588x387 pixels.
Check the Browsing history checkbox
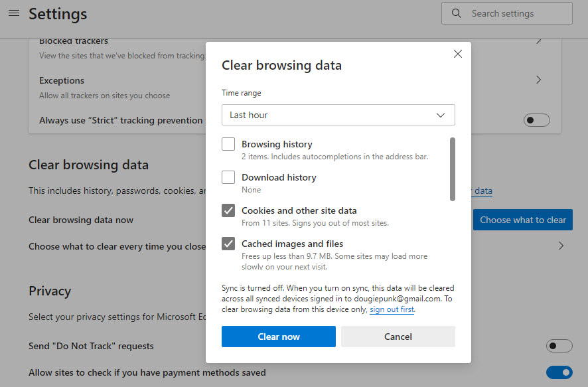pyautogui.click(x=228, y=144)
